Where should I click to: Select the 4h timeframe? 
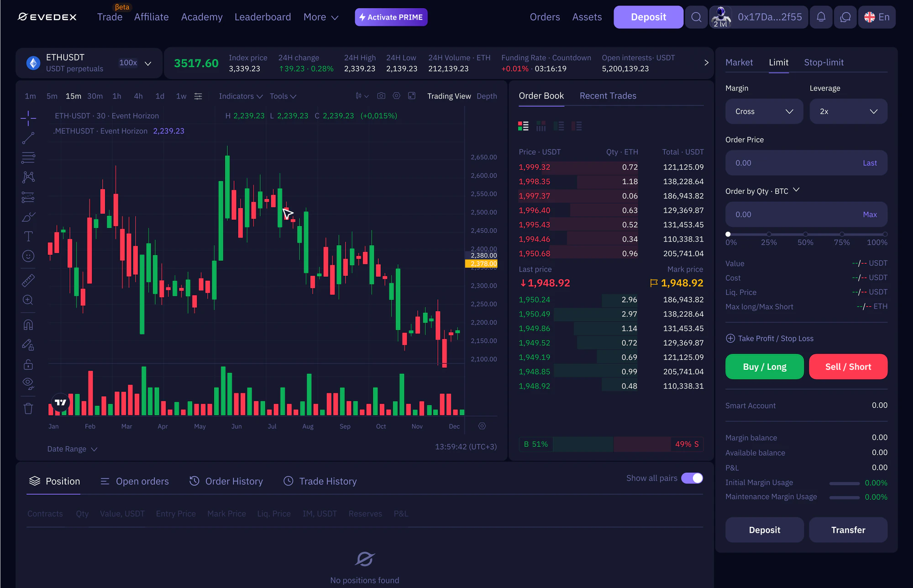point(138,96)
